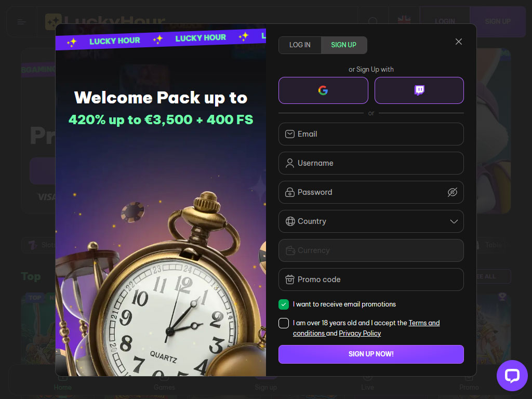Screen dimensions: 532x399
Task: Focus the Promo code input field
Action: click(371, 280)
